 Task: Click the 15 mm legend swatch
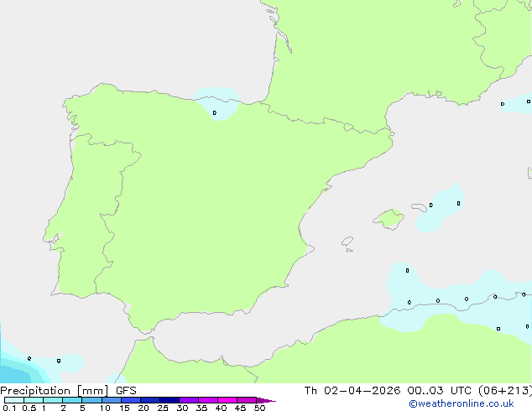[131, 400]
